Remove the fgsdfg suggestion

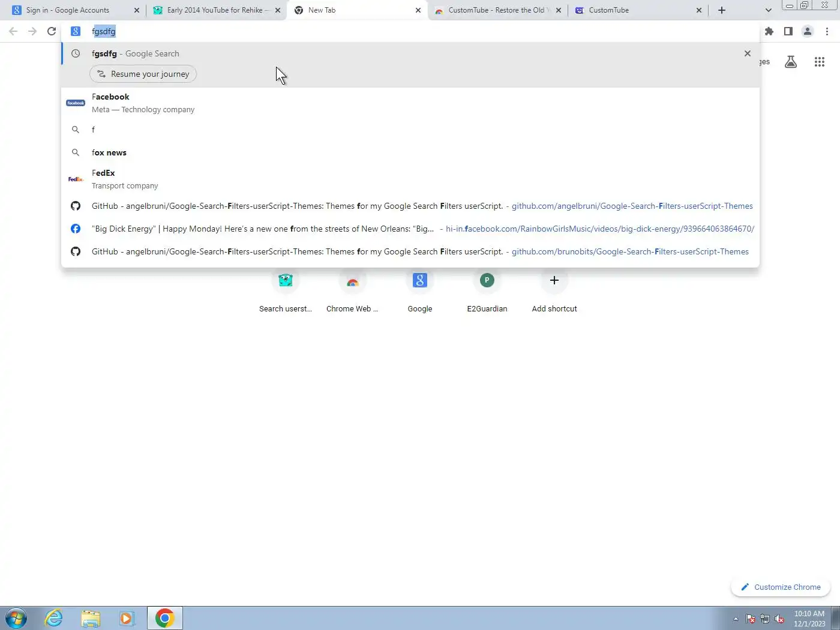coord(748,53)
